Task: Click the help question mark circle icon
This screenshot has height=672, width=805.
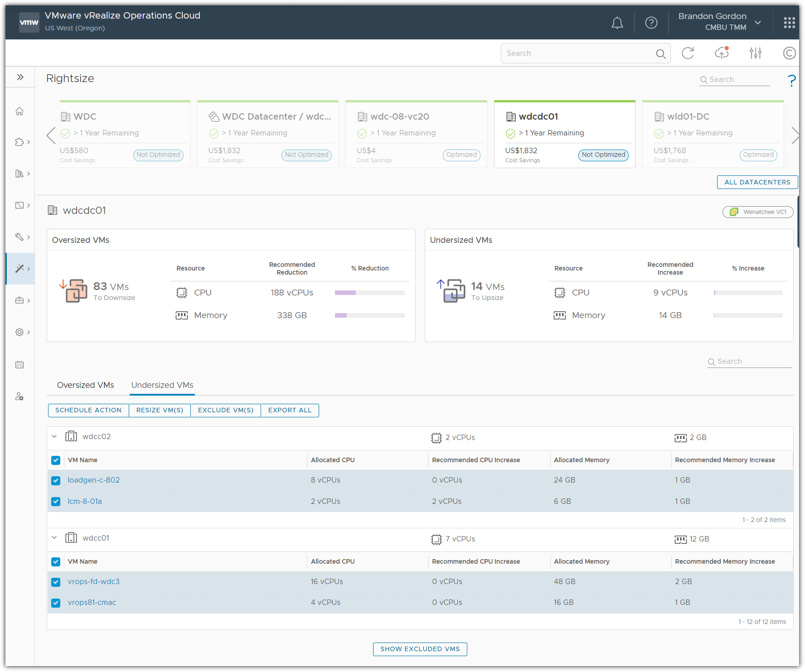Action: 651,23
